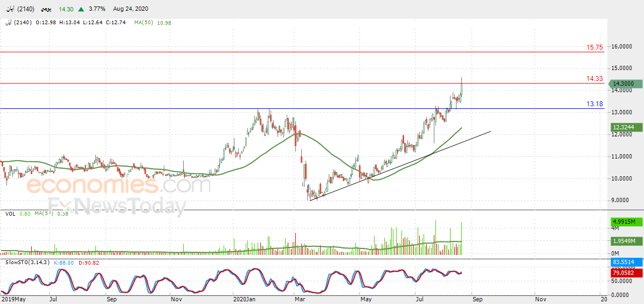
Task: Click the L:12.64 low value
Action: pyautogui.click(x=94, y=23)
